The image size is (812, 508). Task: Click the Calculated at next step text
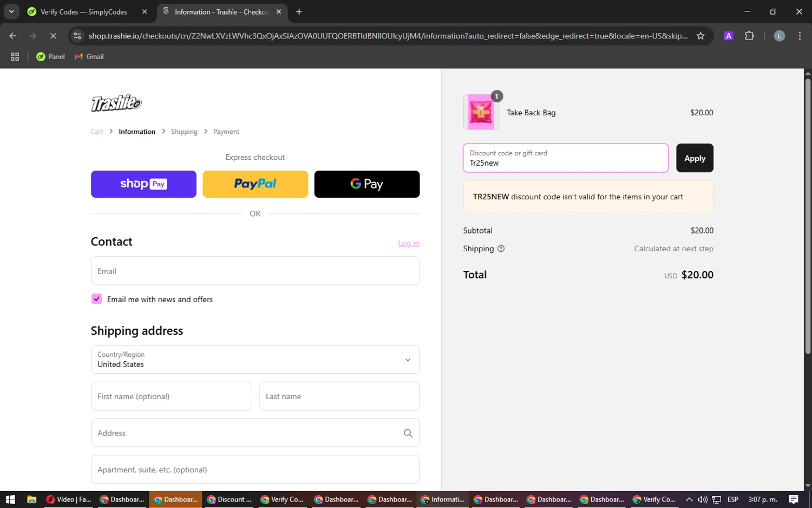coord(673,249)
